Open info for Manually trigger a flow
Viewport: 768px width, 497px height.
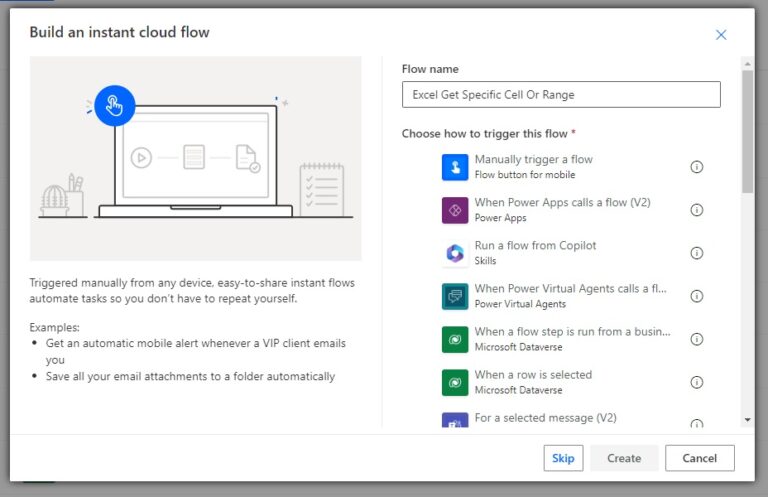point(697,167)
